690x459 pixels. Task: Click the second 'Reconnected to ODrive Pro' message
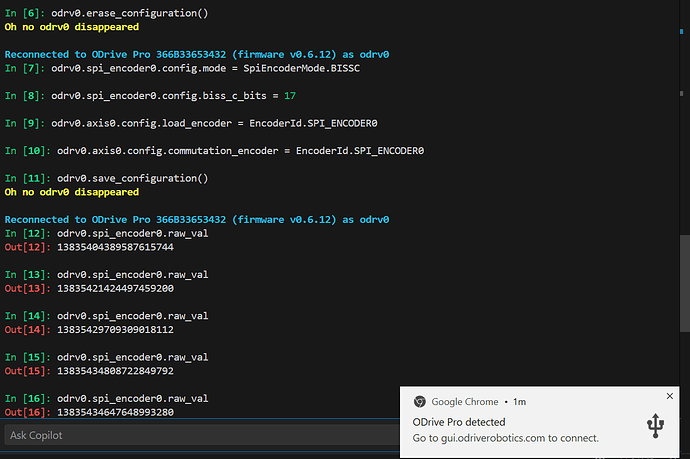pos(197,220)
